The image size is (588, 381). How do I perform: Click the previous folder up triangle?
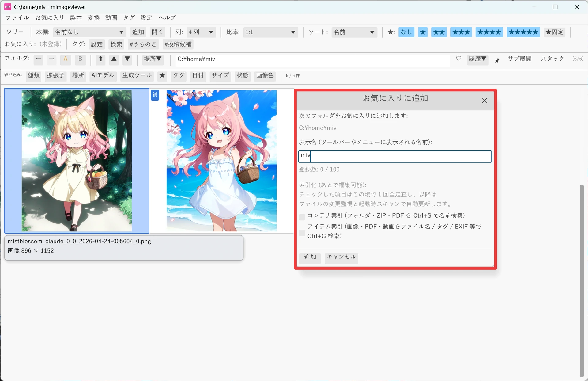(114, 59)
